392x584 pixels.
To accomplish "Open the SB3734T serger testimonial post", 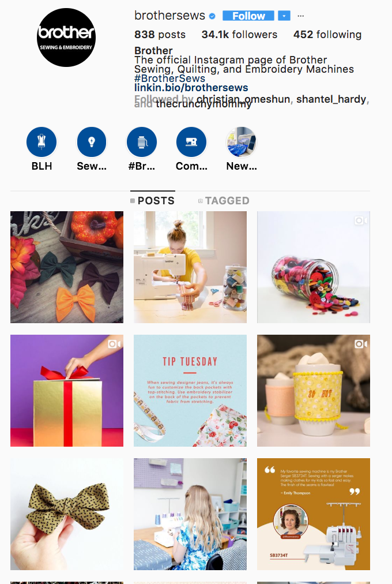I will pos(314,514).
